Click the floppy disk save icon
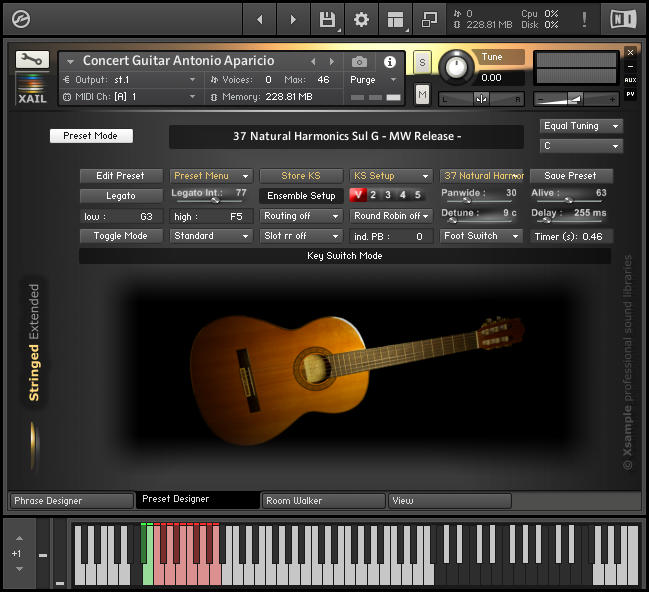This screenshot has width=649, height=592. (327, 19)
